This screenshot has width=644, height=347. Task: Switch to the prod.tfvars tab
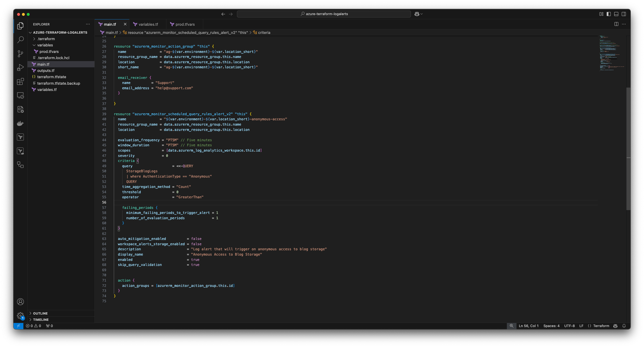click(185, 24)
